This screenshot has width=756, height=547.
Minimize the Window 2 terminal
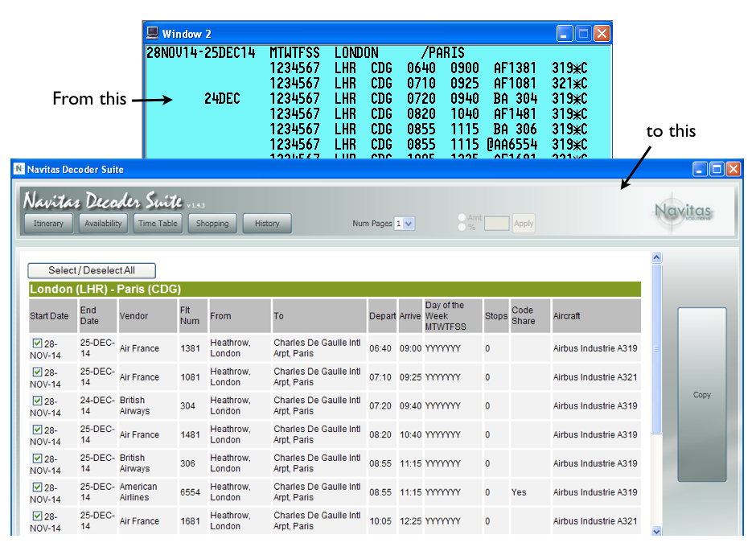tap(565, 33)
